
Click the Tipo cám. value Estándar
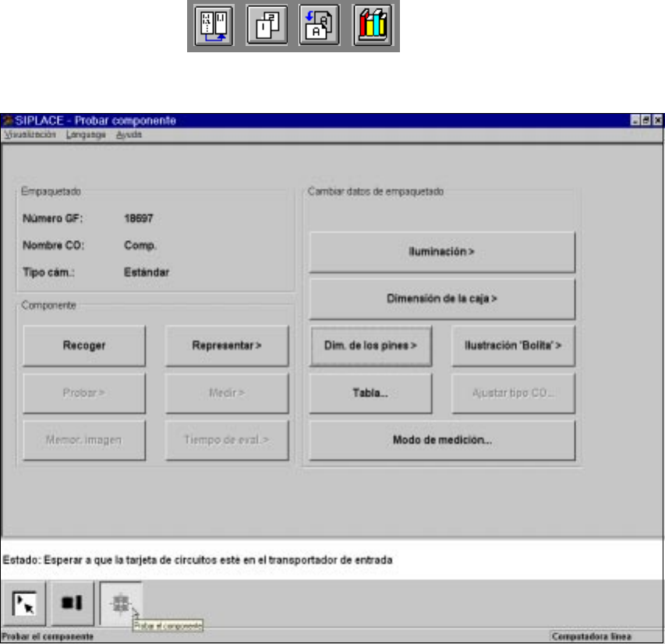point(147,272)
